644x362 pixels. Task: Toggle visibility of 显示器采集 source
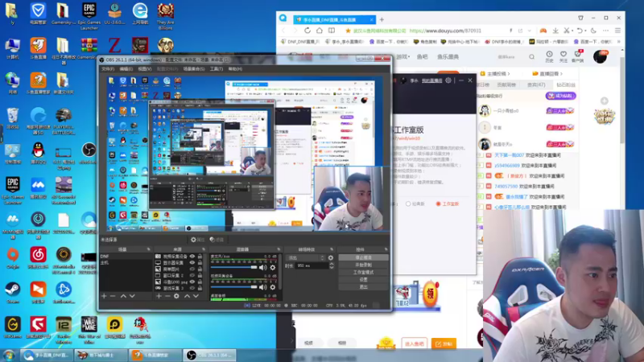tap(192, 263)
